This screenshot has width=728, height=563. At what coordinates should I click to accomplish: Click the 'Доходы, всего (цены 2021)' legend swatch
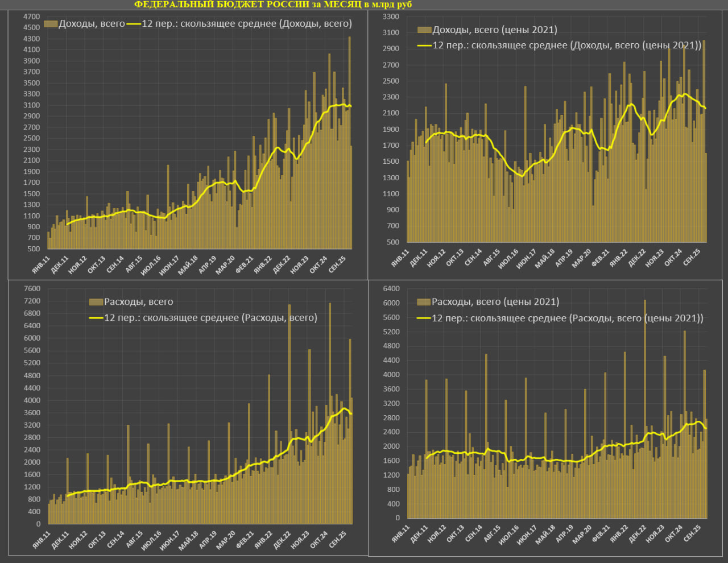point(424,30)
